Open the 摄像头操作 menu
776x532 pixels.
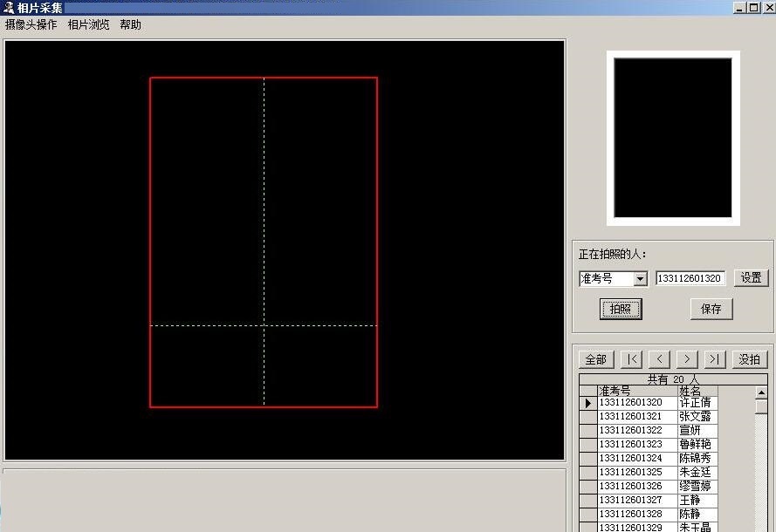point(31,24)
